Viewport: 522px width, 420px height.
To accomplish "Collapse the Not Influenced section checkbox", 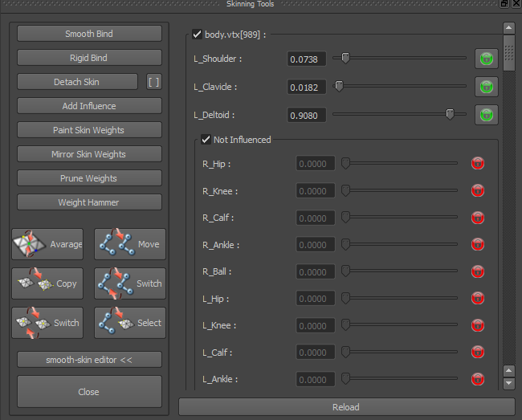I will 206,139.
